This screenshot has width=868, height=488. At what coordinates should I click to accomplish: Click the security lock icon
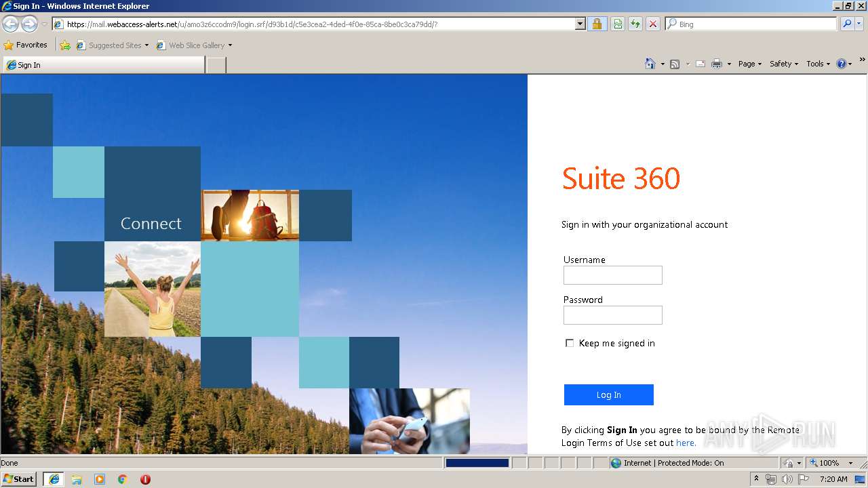pos(597,24)
